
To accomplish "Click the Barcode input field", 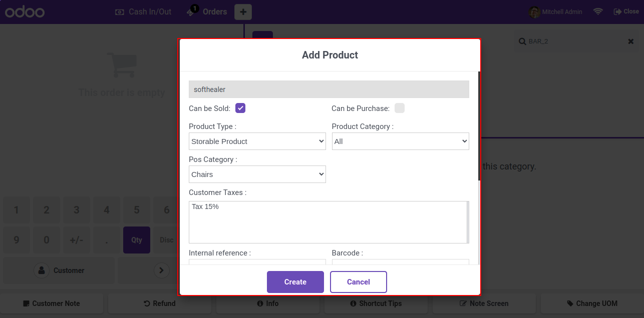I will point(401,262).
